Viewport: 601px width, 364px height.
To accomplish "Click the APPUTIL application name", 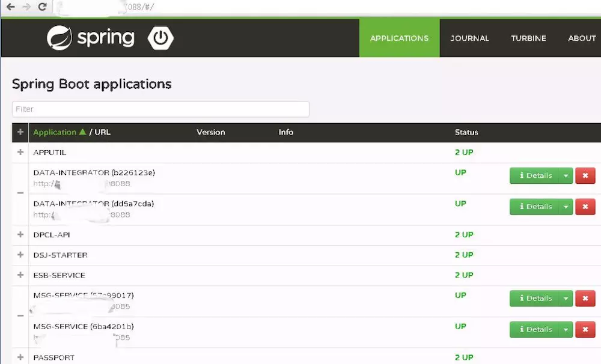I will (50, 153).
